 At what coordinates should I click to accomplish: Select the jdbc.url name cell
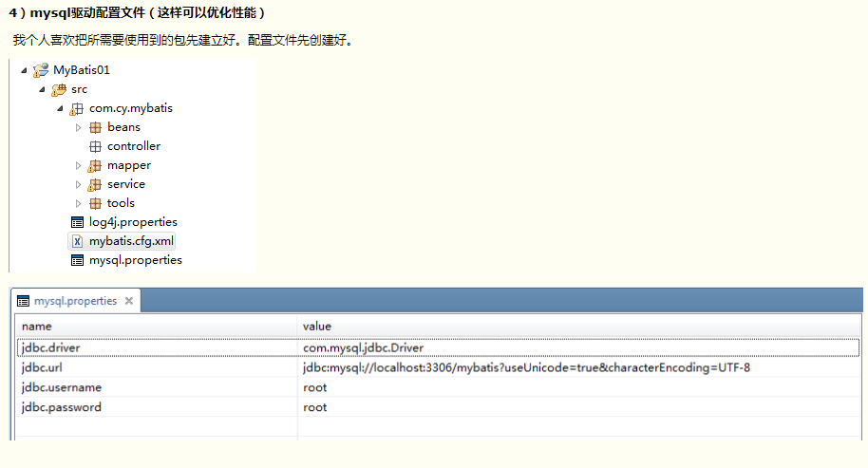coord(157,368)
